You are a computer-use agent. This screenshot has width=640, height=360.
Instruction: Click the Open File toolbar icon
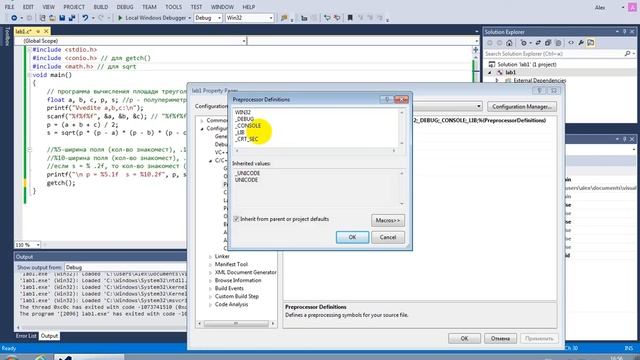tap(52, 18)
